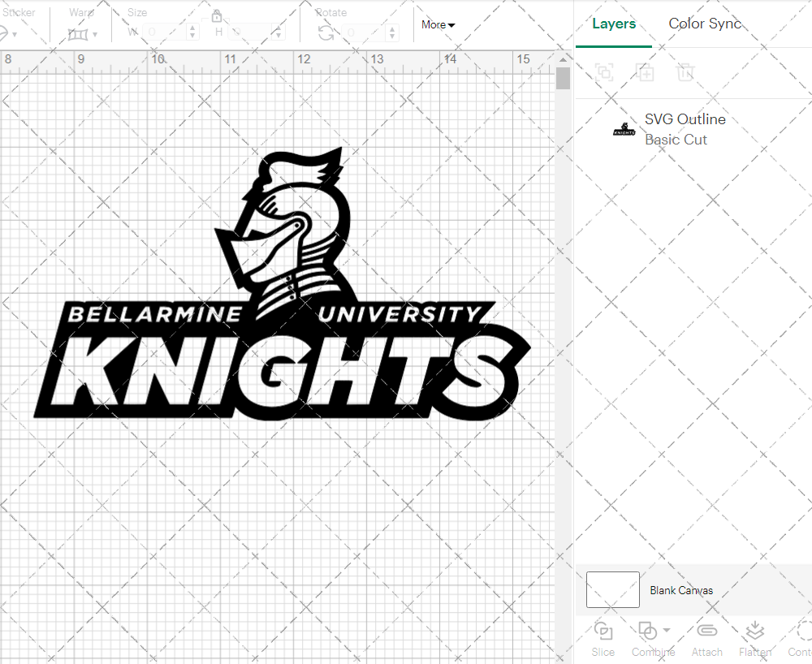
Task: Open the More dropdown
Action: [x=438, y=25]
